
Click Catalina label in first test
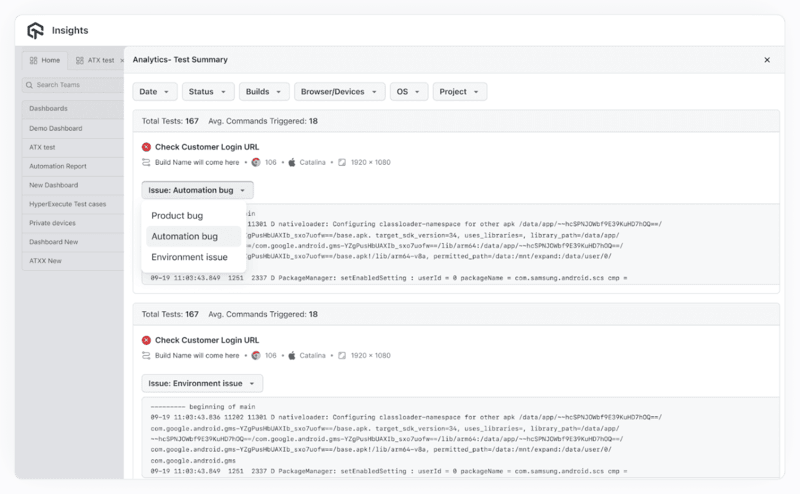pyautogui.click(x=312, y=162)
